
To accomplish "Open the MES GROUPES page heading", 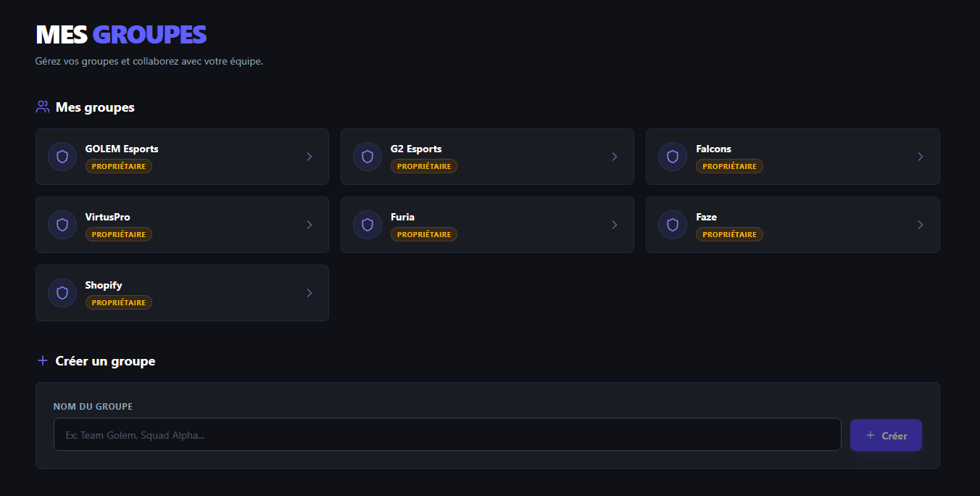I will [121, 34].
